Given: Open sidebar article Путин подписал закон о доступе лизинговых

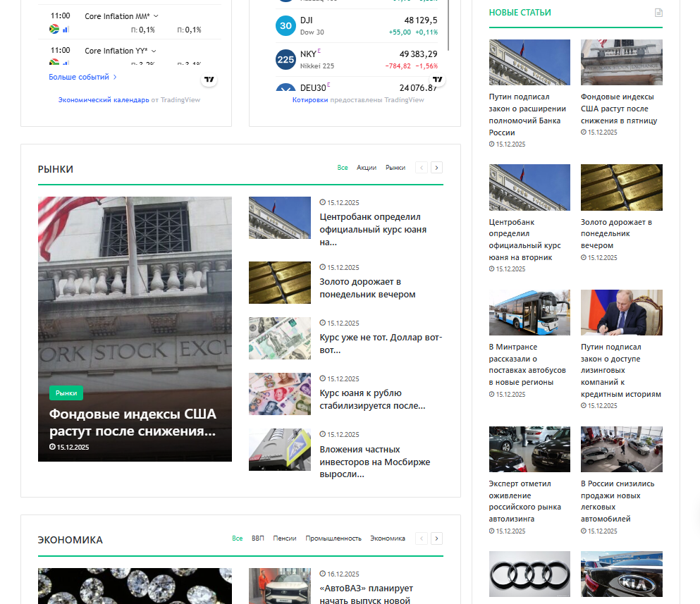Looking at the screenshot, I should (x=621, y=371).
